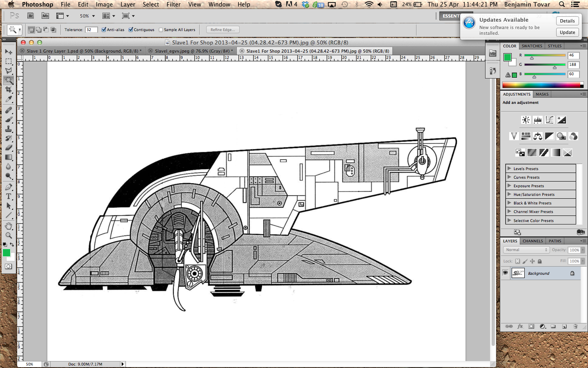Create a new layer
Image resolution: width=588 pixels, height=368 pixels.
(564, 326)
